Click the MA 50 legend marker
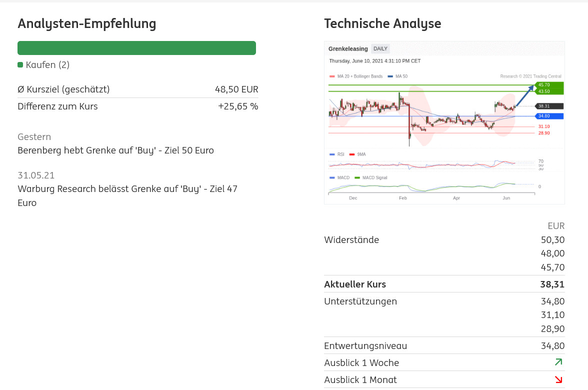 point(389,76)
